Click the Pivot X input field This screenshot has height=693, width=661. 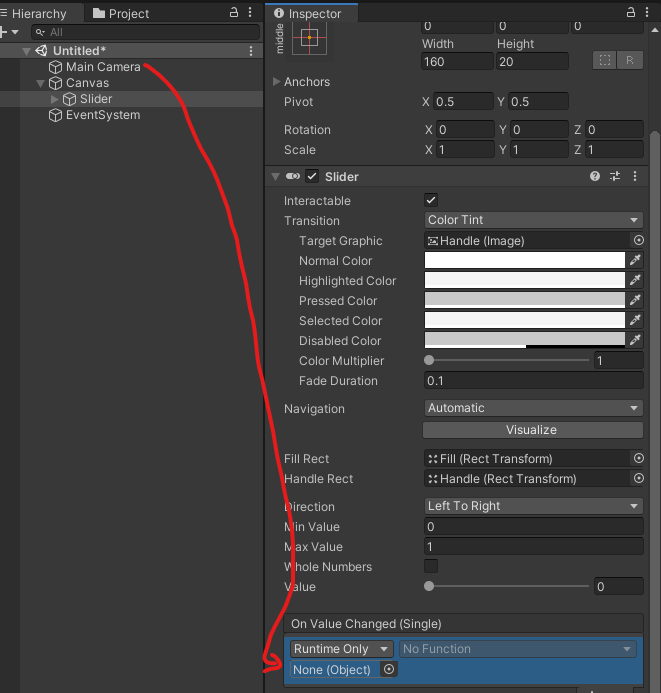[463, 101]
